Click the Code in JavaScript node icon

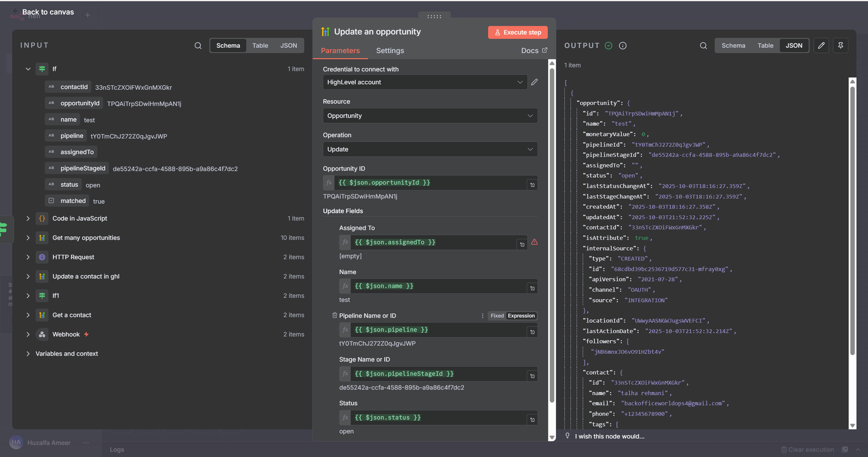pos(42,218)
